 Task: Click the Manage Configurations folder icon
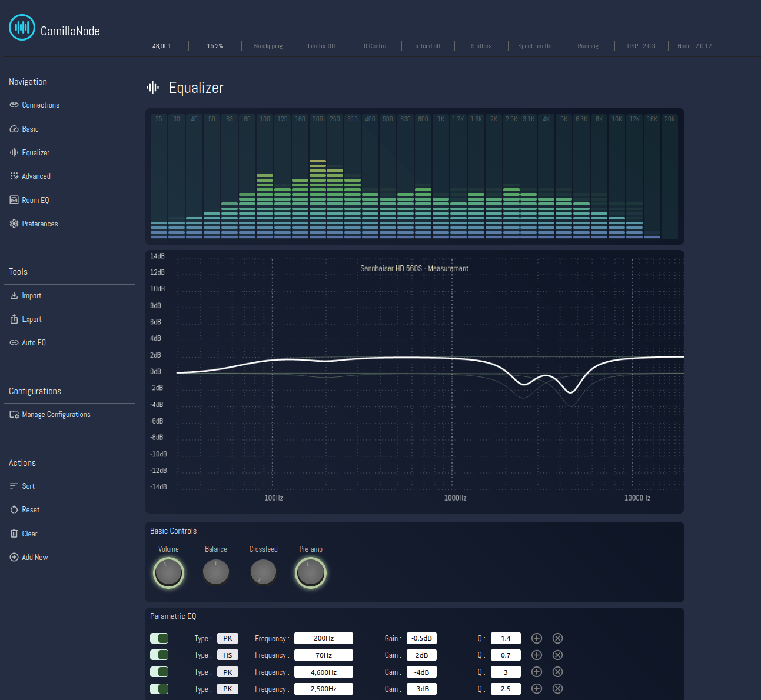point(14,414)
